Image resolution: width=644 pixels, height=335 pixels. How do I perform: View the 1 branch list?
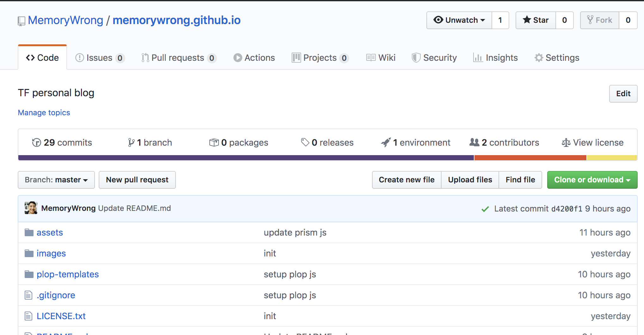tap(150, 142)
